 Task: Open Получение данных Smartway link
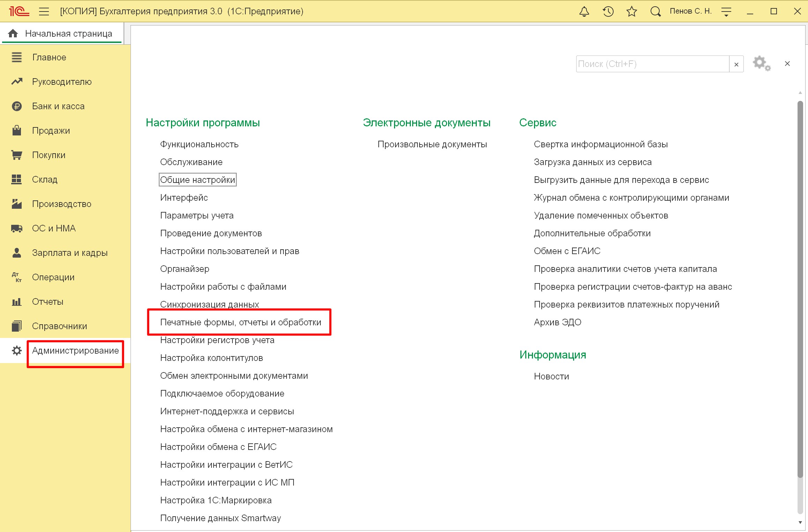pos(221,518)
